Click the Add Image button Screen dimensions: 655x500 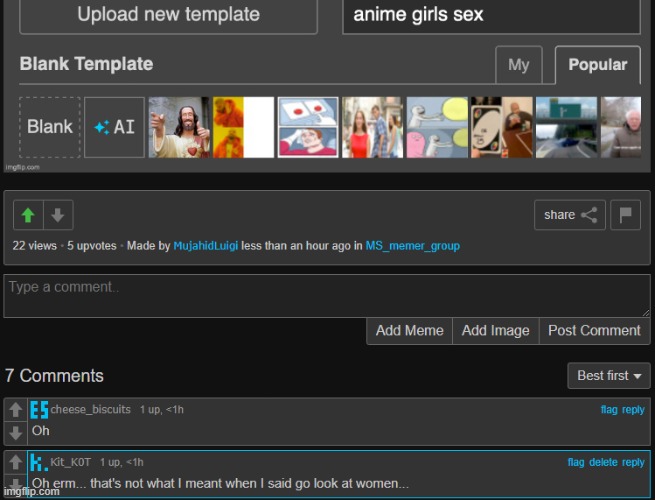click(495, 331)
